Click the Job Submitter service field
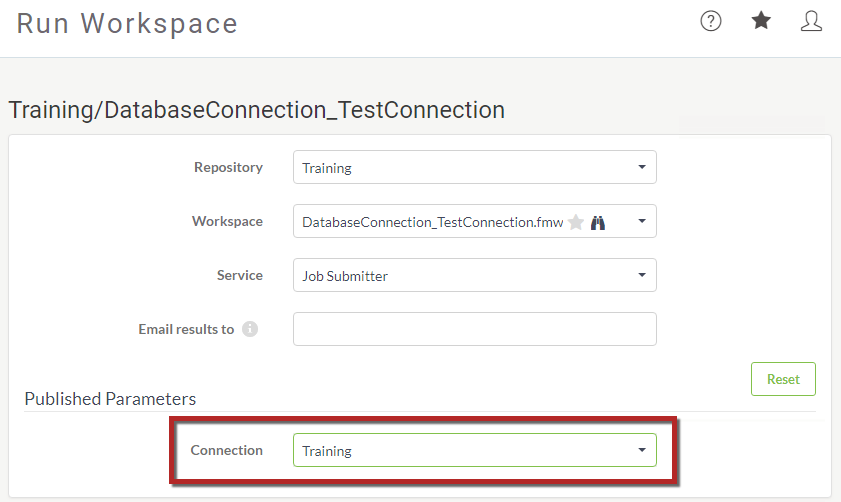 (475, 275)
